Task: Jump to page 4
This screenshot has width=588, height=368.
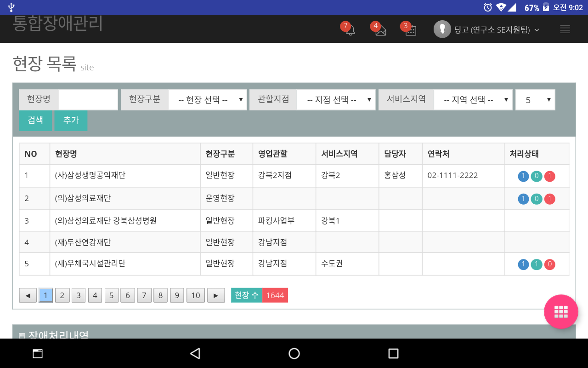Action: click(95, 295)
